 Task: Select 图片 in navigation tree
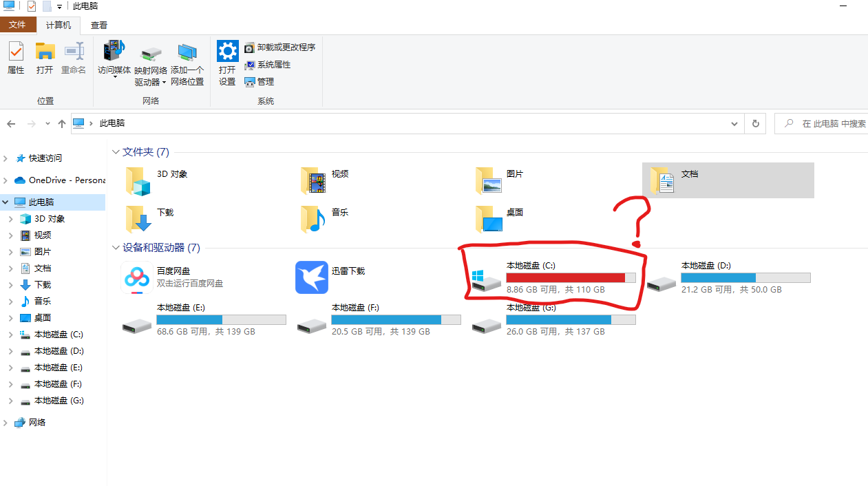click(x=36, y=252)
